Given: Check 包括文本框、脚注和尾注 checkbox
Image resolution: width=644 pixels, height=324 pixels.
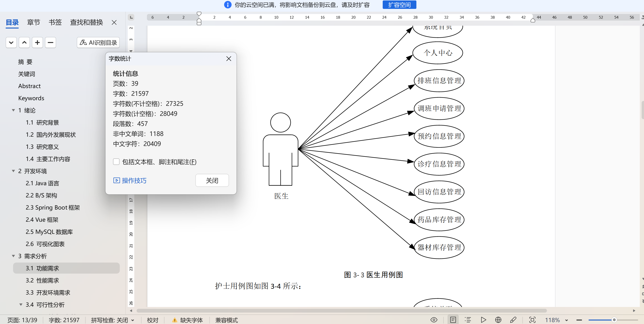Looking at the screenshot, I should [x=116, y=162].
